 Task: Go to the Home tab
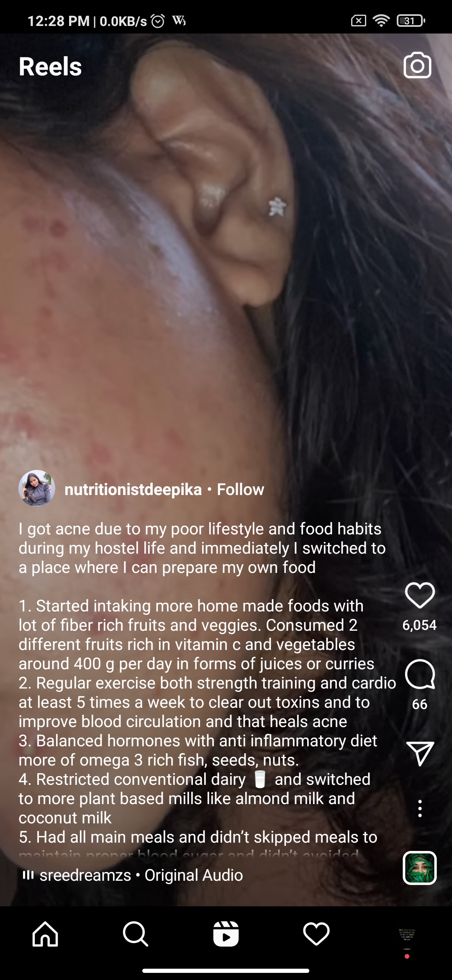click(x=45, y=934)
